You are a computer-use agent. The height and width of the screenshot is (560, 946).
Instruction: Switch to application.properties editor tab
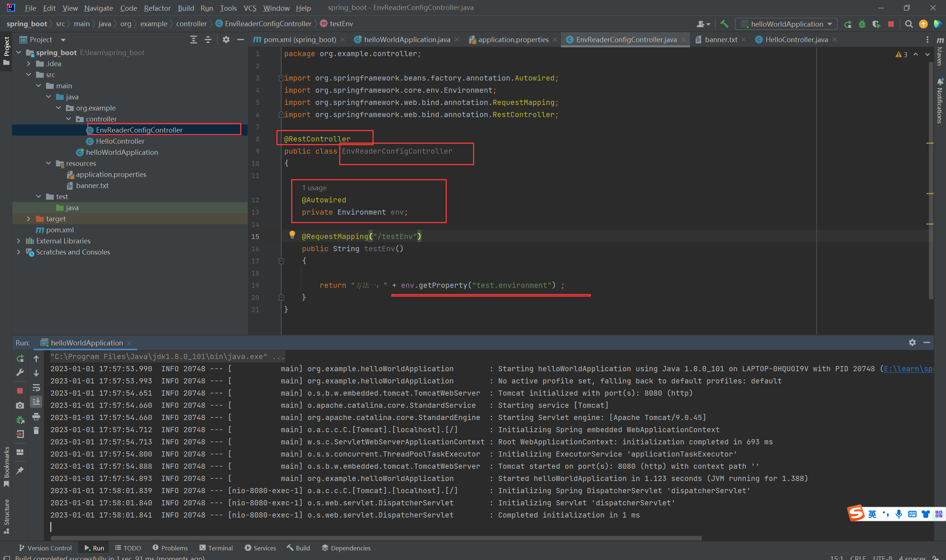[513, 40]
